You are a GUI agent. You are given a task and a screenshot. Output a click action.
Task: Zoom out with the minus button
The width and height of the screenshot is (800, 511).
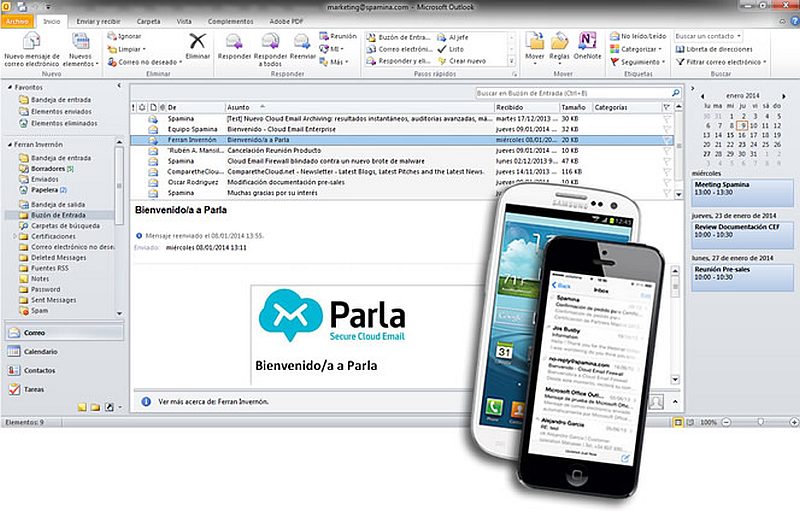(727, 422)
